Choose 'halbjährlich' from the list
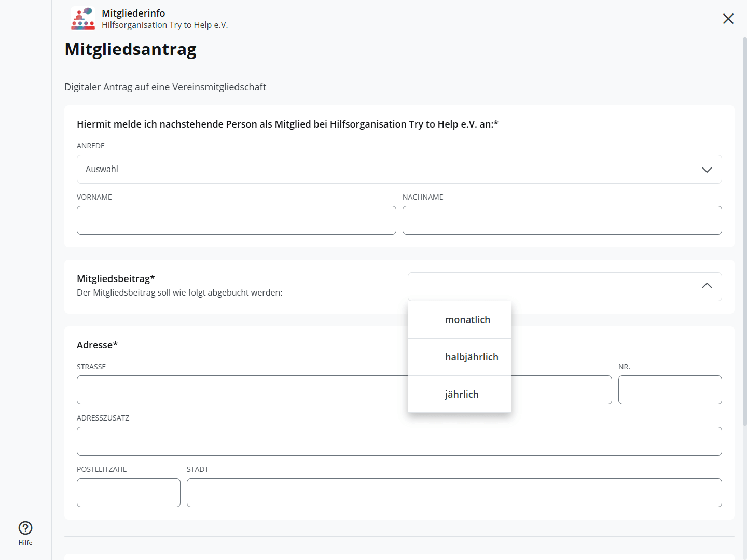The height and width of the screenshot is (560, 747). (471, 357)
